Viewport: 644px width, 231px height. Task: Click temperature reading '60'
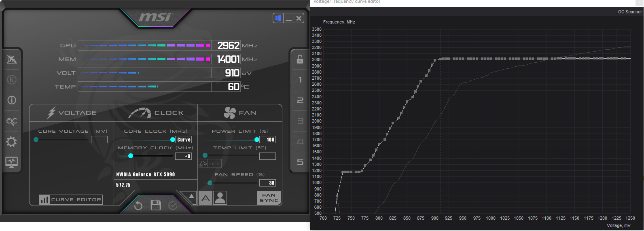pyautogui.click(x=233, y=87)
